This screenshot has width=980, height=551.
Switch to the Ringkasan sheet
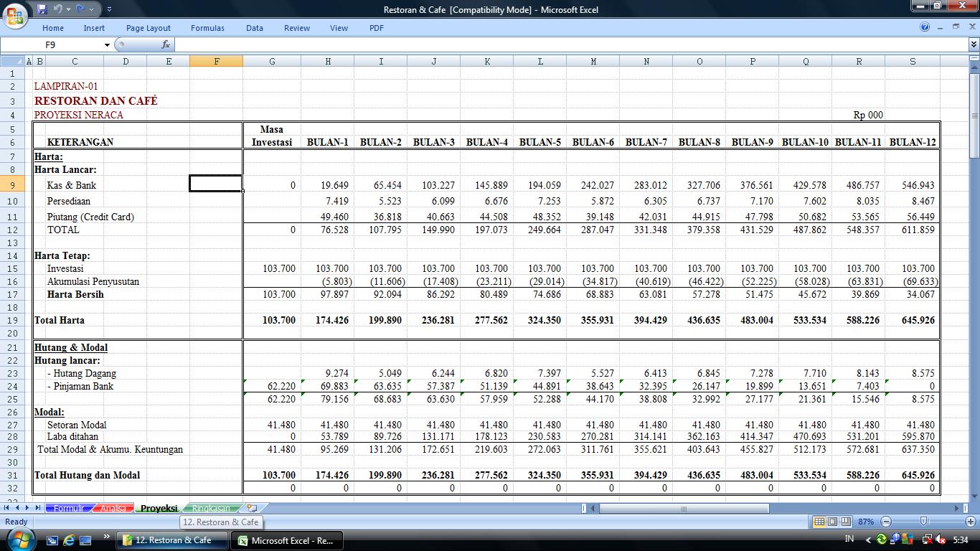pyautogui.click(x=211, y=508)
